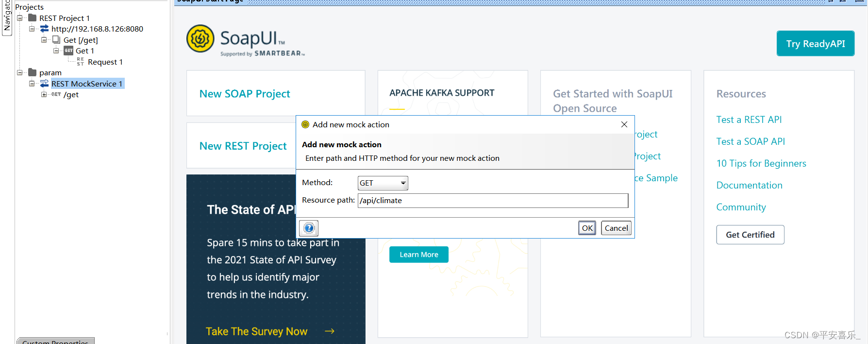Image resolution: width=868 pixels, height=344 pixels.
Task: Click the REST MockService 1 icon
Action: point(45,84)
